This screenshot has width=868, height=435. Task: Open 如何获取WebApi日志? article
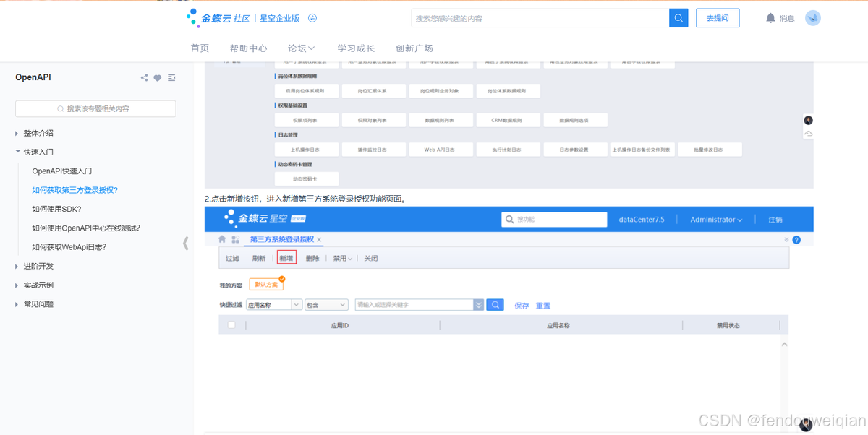[x=69, y=247]
